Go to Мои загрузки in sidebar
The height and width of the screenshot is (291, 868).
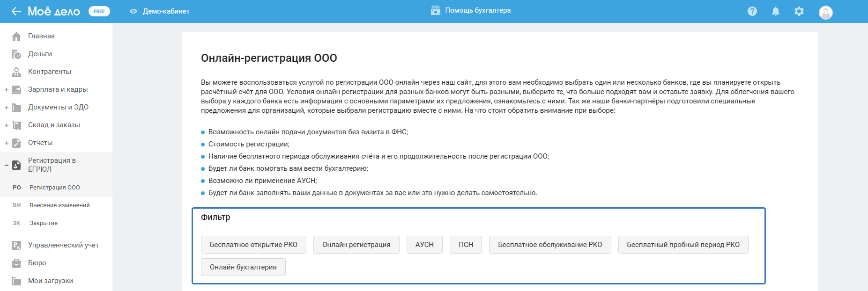tap(51, 281)
